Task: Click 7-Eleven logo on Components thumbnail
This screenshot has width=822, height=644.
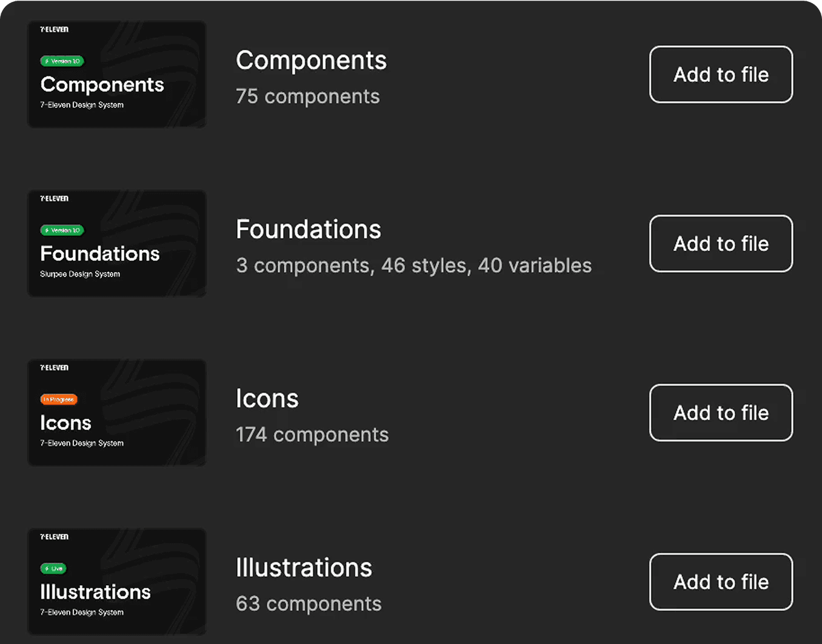Action: coord(55,30)
